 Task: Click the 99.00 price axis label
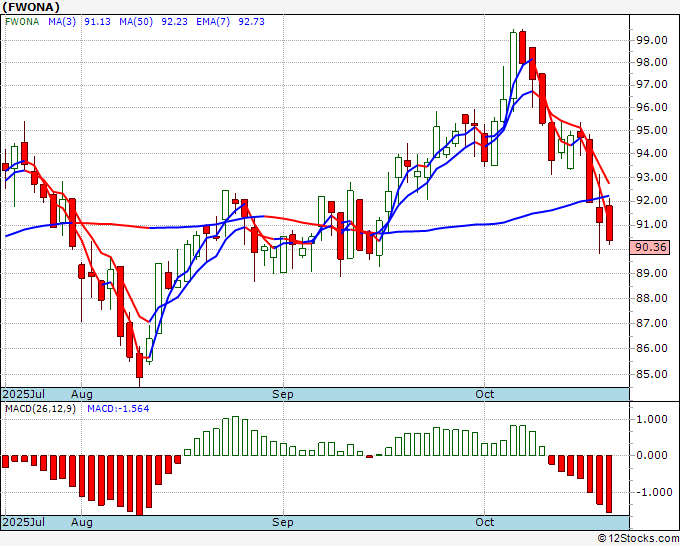[651, 40]
